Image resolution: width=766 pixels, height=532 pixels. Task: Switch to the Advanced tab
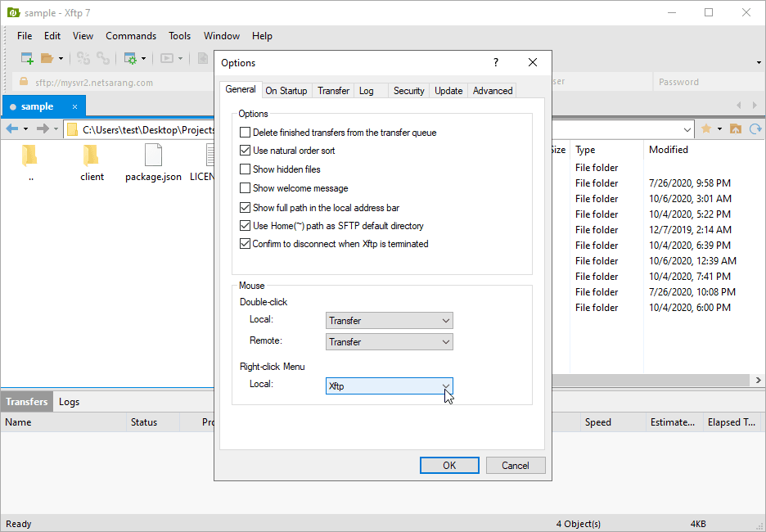click(x=493, y=90)
